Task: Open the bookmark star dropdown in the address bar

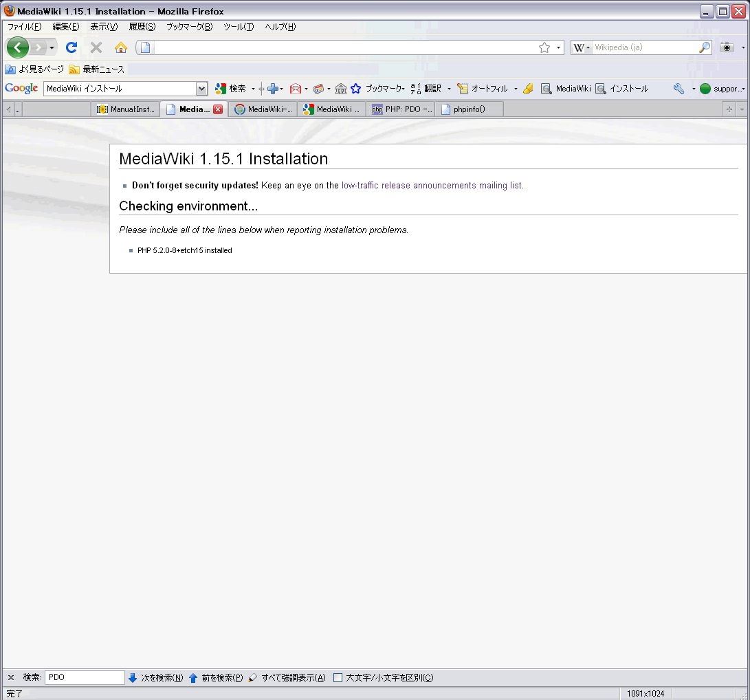Action: (558, 47)
